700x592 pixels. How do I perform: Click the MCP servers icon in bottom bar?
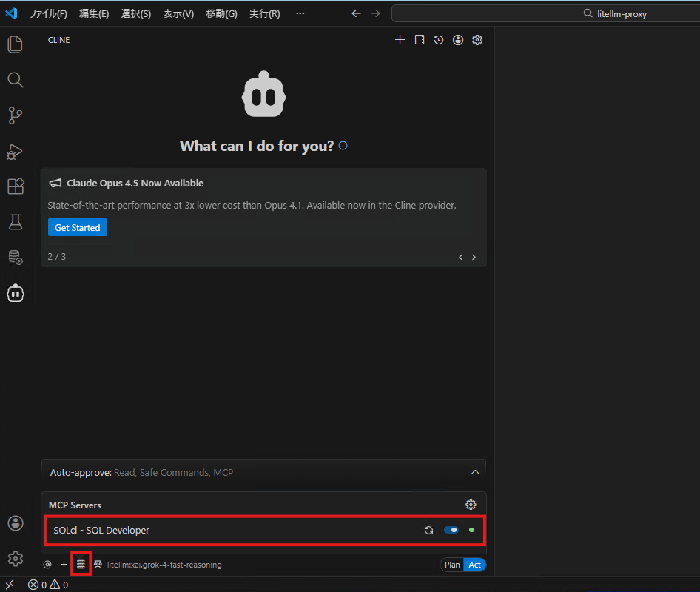(81, 565)
